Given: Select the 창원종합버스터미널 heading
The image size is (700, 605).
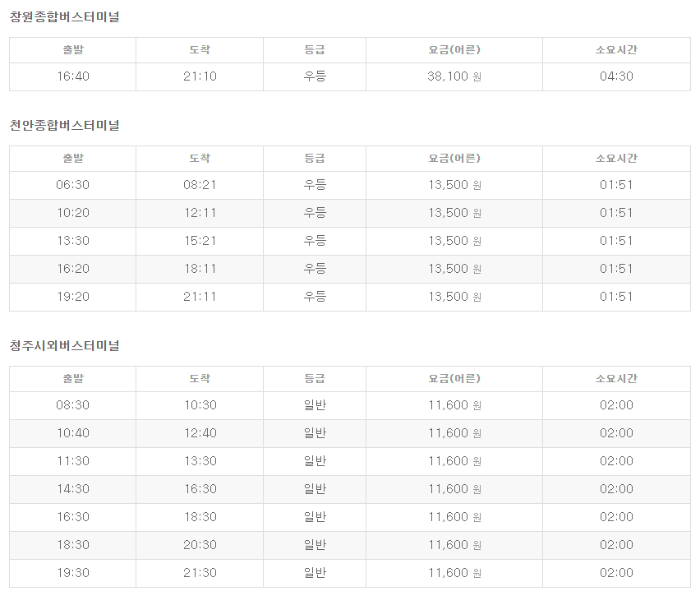Looking at the screenshot, I should tap(65, 17).
